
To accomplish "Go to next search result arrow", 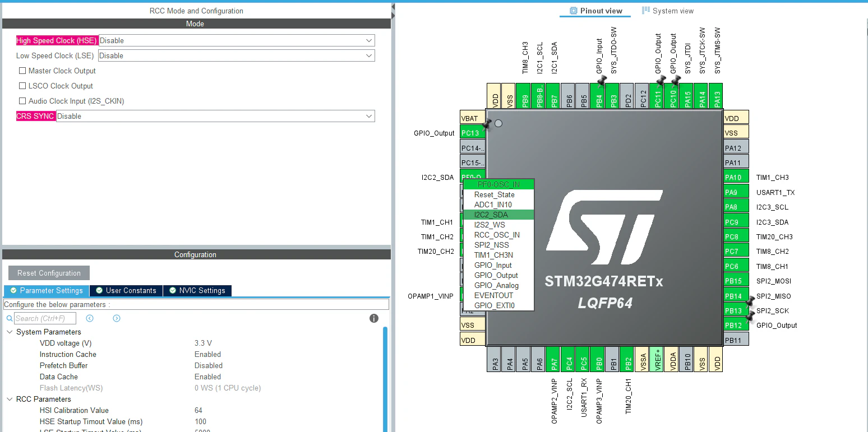I will [x=117, y=318].
